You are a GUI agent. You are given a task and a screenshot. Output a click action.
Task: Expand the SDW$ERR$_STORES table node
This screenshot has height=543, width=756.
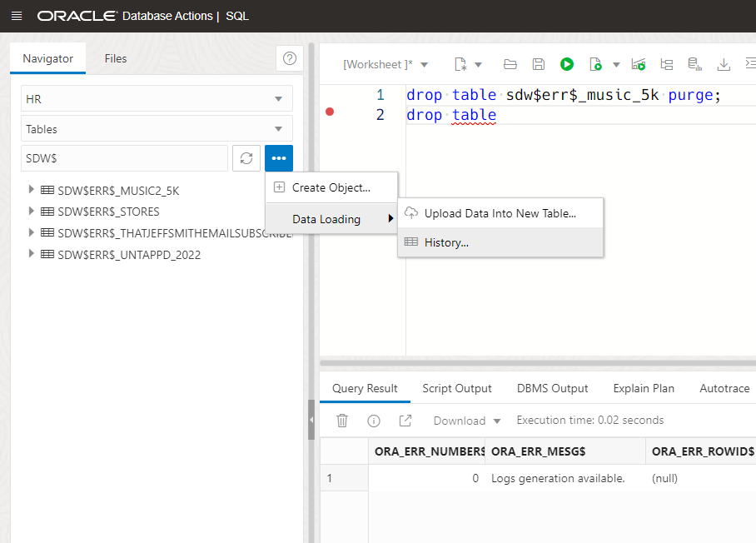point(32,211)
